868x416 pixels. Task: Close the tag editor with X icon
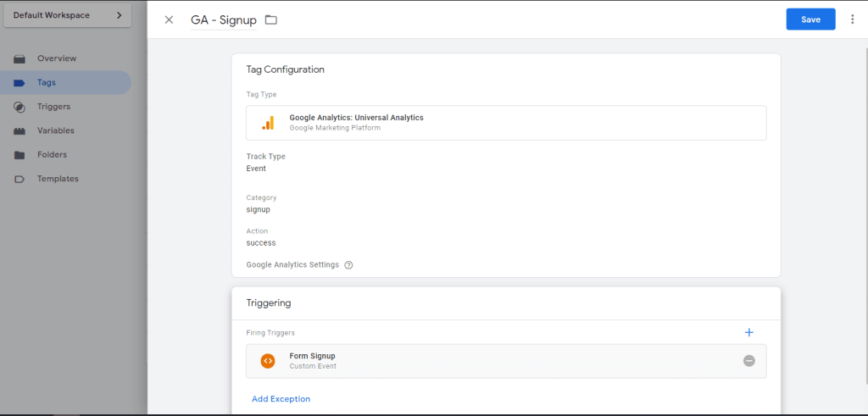tap(169, 19)
